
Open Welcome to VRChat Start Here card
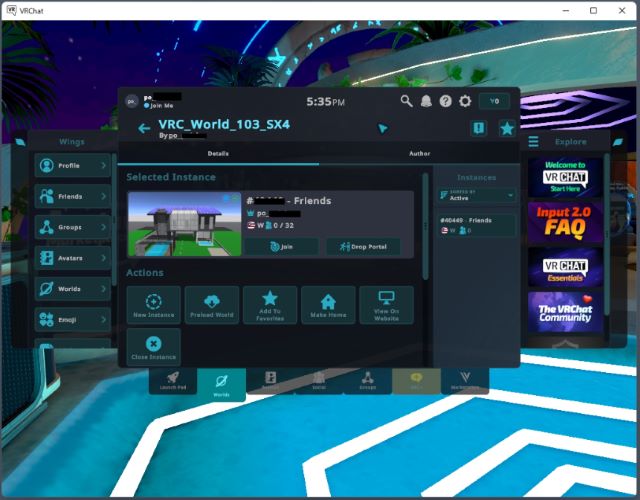[565, 178]
